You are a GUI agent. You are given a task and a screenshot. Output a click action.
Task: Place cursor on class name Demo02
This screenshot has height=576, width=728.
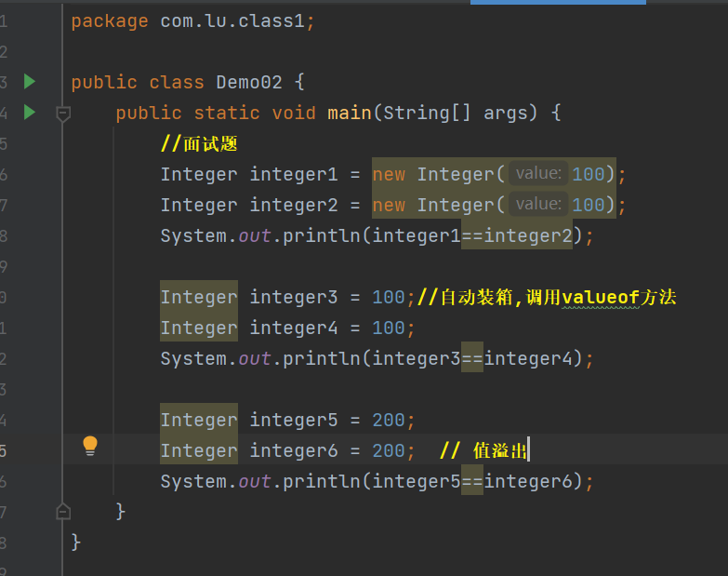tap(249, 83)
